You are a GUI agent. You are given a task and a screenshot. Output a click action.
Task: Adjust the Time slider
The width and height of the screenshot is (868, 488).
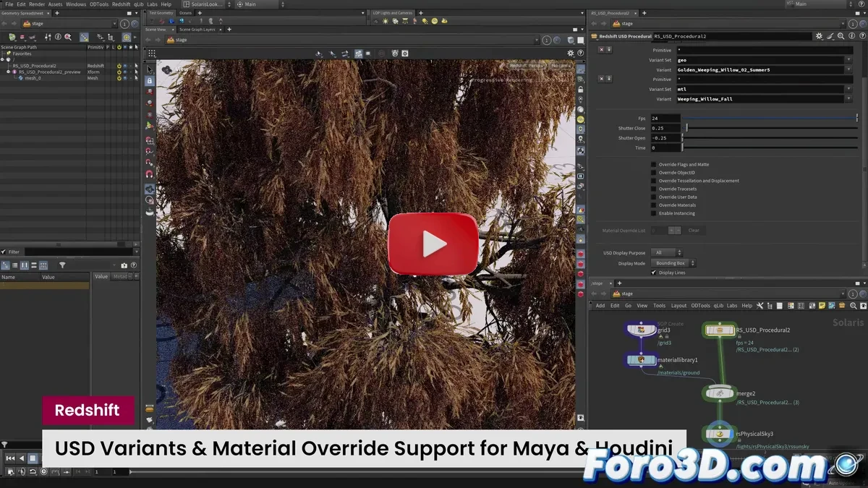pyautogui.click(x=771, y=147)
